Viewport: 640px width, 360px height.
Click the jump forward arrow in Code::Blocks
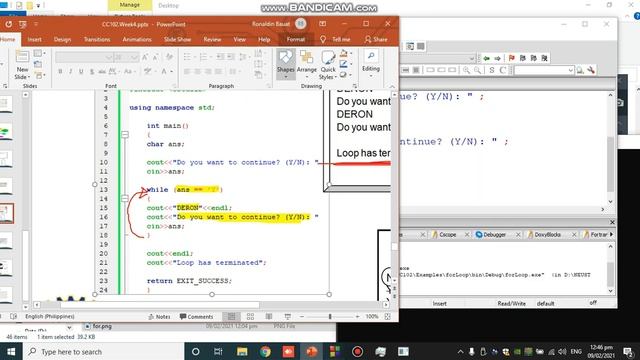(497, 58)
